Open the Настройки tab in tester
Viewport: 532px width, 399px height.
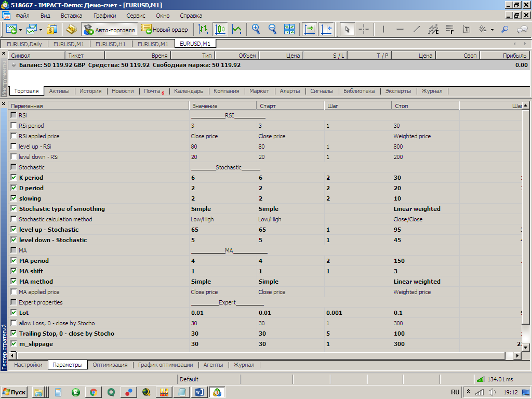point(28,365)
